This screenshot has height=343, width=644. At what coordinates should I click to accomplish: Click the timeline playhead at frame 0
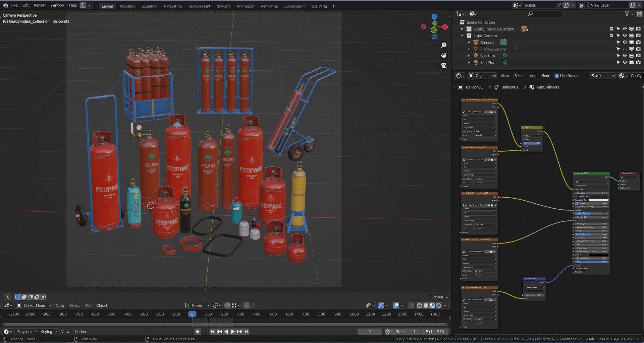coord(192,314)
